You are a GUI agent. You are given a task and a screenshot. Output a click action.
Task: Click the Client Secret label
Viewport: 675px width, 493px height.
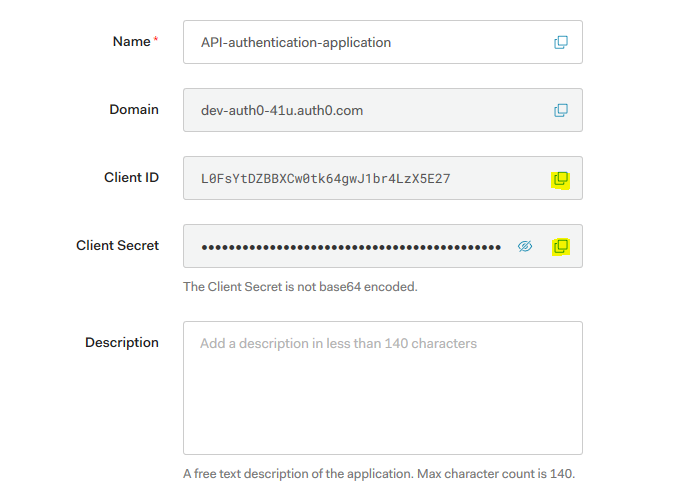point(117,245)
